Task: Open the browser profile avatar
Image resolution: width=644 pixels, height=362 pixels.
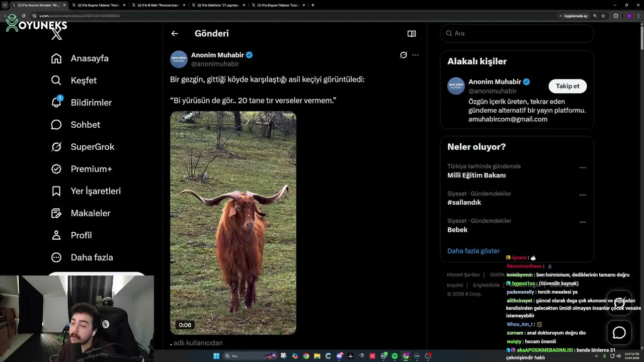Action: [629, 16]
